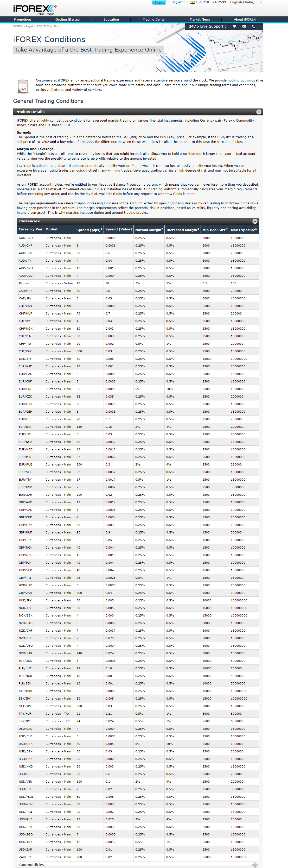Collapse the Currencies table section
This screenshot has width=288, height=868.
tap(255, 221)
